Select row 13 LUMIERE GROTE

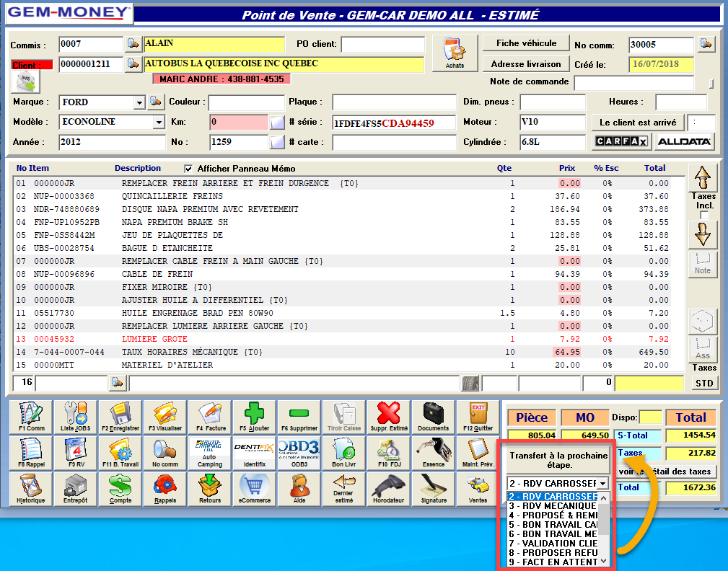coord(343,339)
